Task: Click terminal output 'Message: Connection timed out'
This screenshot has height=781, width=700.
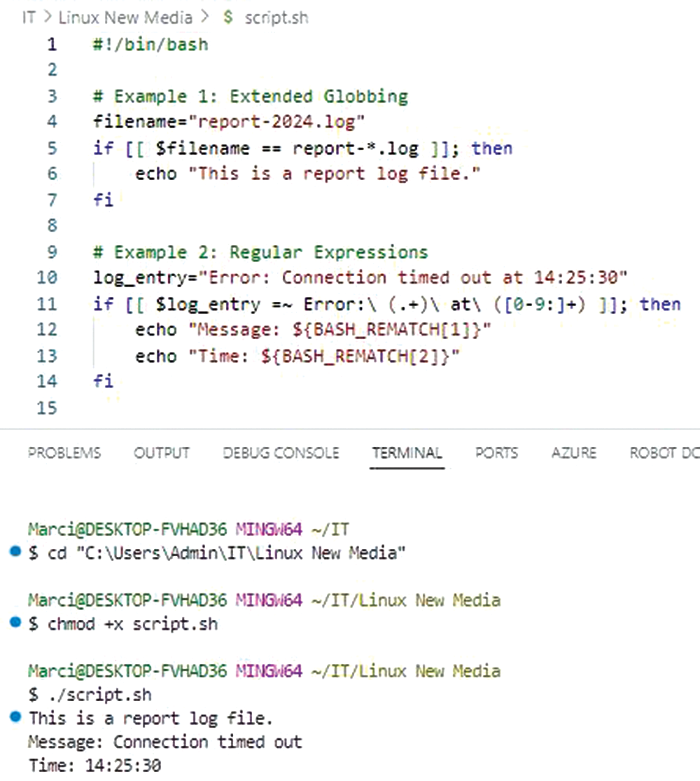Action: (x=164, y=742)
